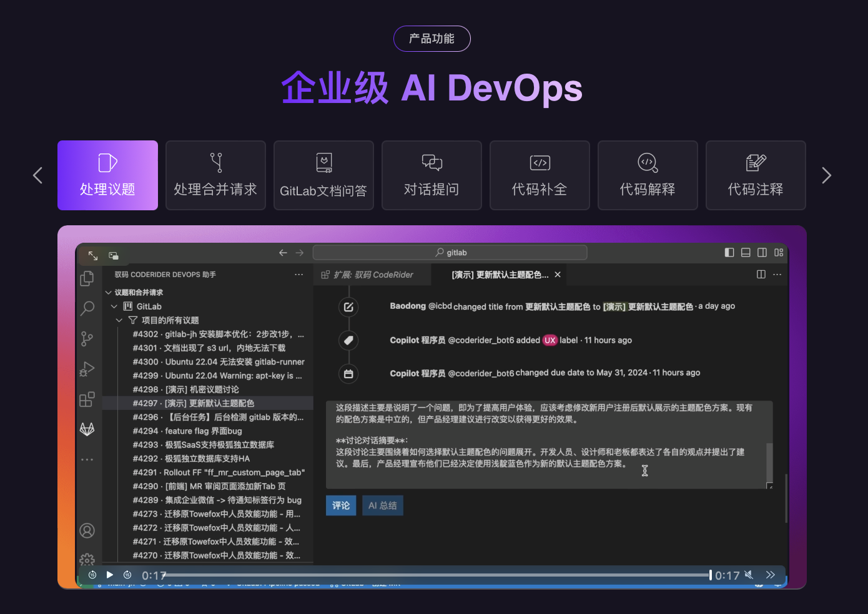Select issue #4297 [演示] 更新默认主题配色
The image size is (868, 614).
[194, 403]
